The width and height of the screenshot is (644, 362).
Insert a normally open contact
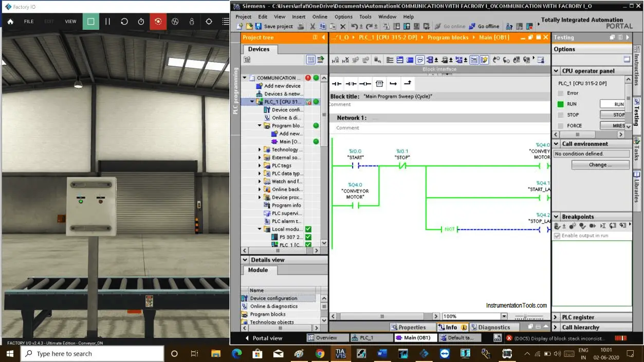pos(337,83)
